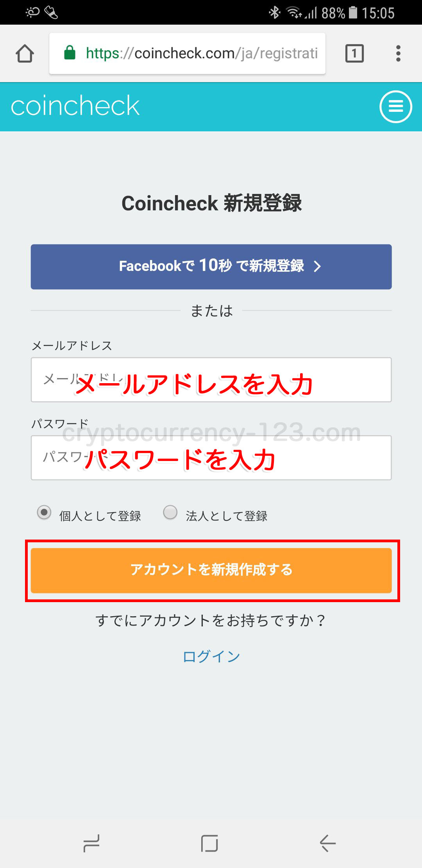422x868 pixels.
Task: Click the chevron on the Facebook signup button
Action: click(x=317, y=267)
